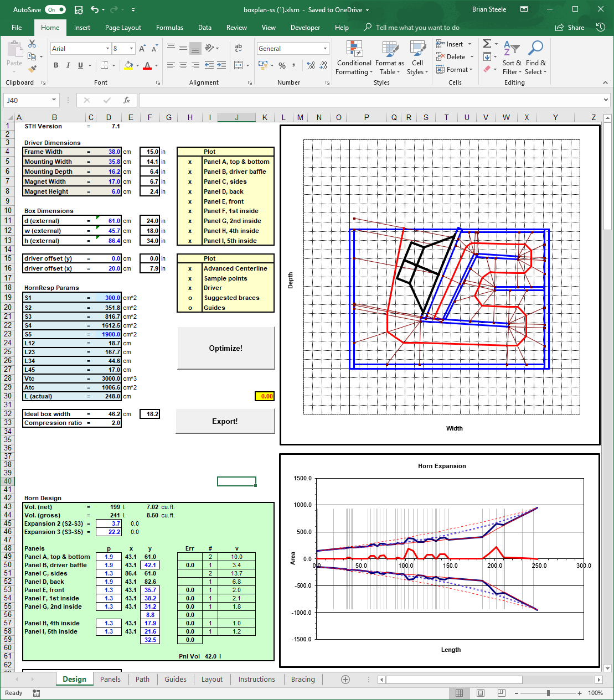This screenshot has height=700, width=614.
Task: Toggle the Panel A, top & bottom plot marker
Action: [x=190, y=162]
